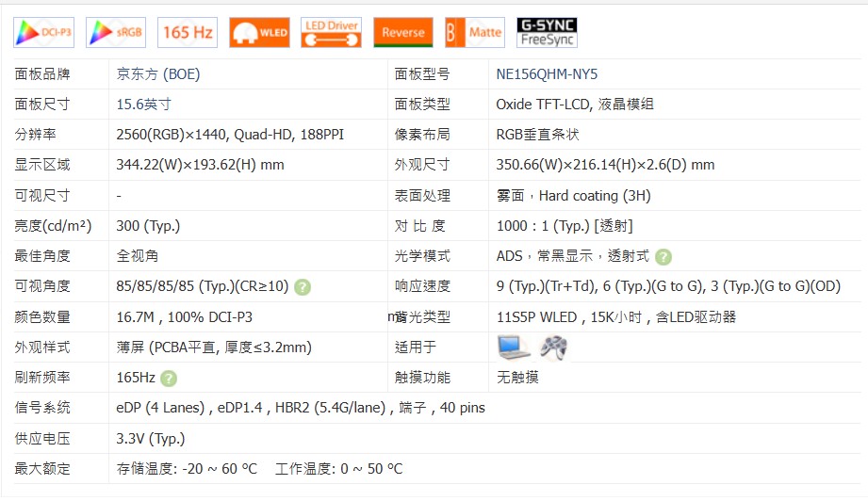This screenshot has height=501, width=868.
Task: Click the 165 Hz refresh rate badge
Action: (x=188, y=33)
